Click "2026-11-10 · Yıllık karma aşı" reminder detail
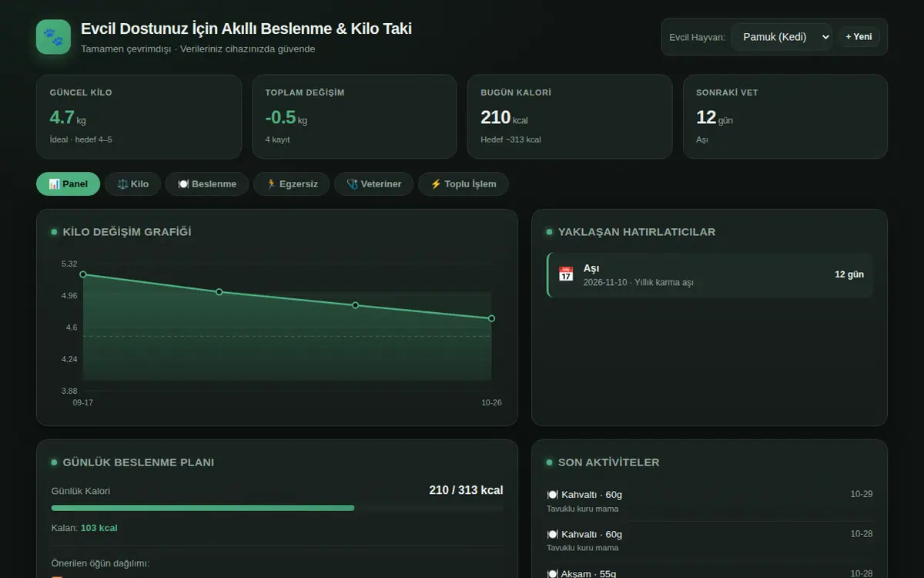The height and width of the screenshot is (578, 924). click(638, 283)
